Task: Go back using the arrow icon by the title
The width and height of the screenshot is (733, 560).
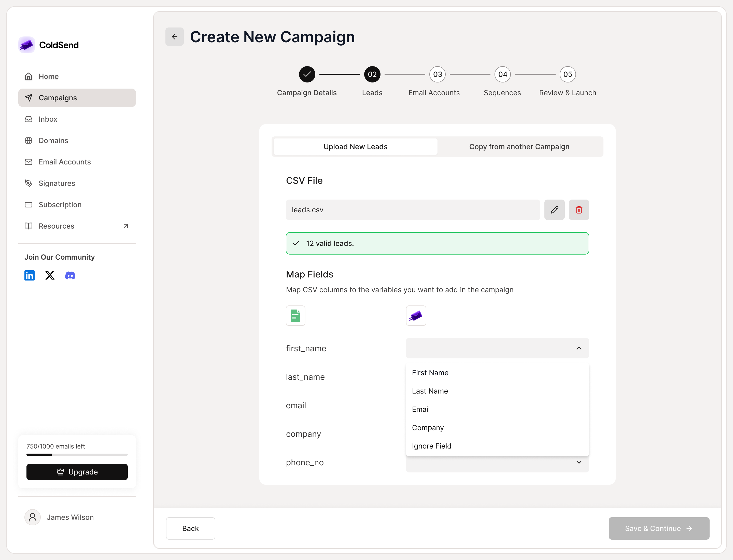Action: point(174,37)
